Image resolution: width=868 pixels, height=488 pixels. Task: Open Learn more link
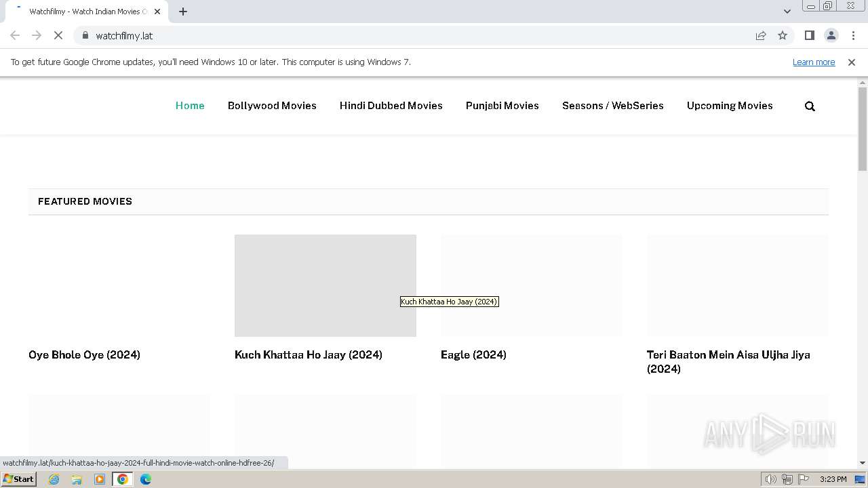pyautogui.click(x=814, y=62)
